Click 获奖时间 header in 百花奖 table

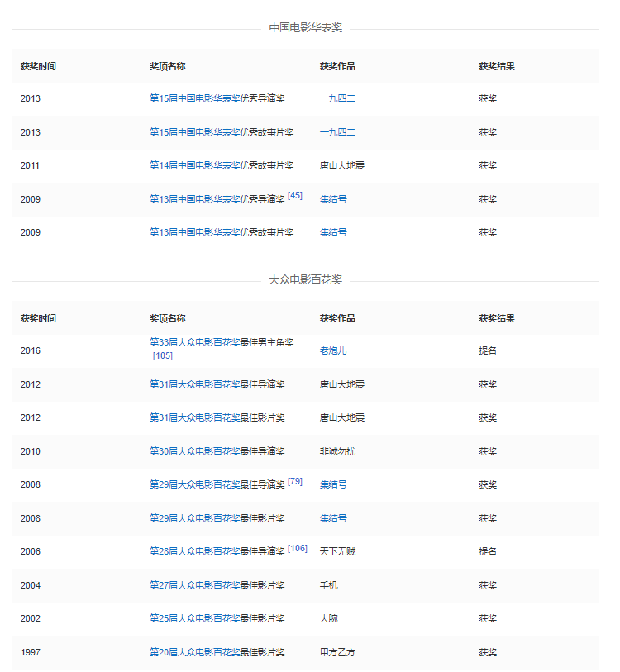pos(38,318)
